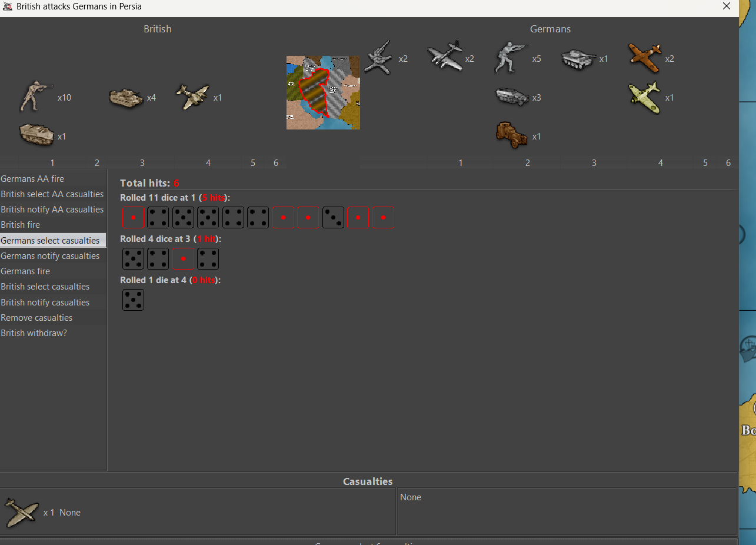Click the Persia territory map thumbnail
The image size is (756, 545).
point(323,92)
